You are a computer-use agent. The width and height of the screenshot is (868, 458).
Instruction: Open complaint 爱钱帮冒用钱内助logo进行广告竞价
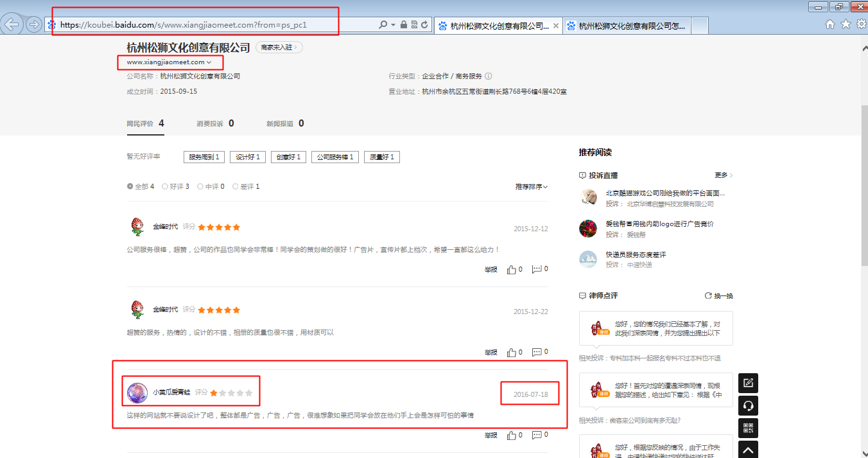pyautogui.click(x=659, y=224)
